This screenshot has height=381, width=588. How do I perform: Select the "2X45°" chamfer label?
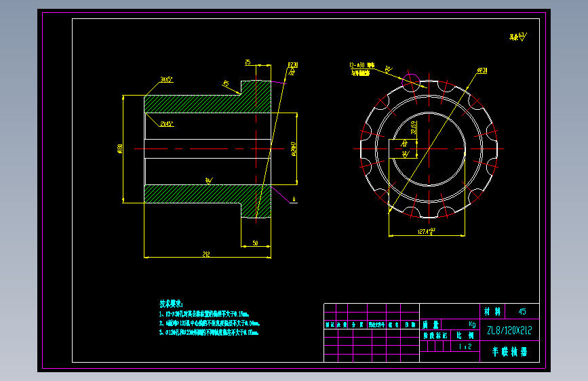click(x=167, y=124)
